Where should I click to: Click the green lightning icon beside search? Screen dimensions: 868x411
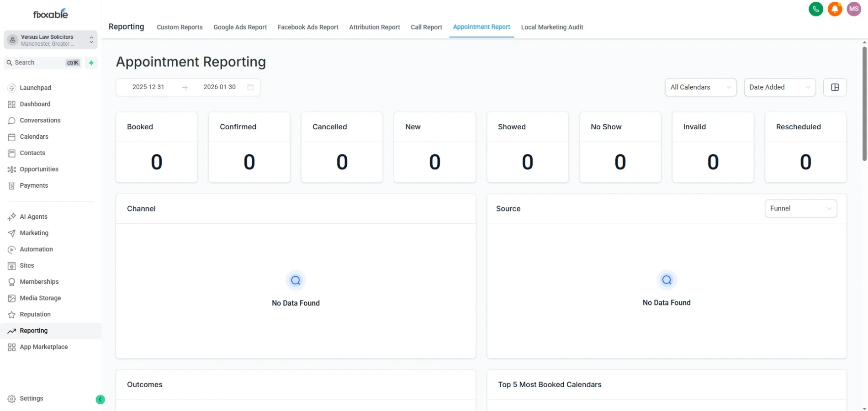[91, 63]
